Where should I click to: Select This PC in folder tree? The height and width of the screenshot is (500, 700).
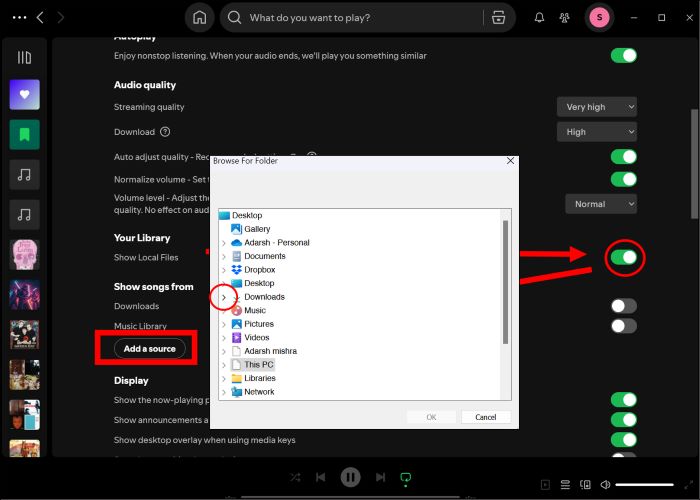click(258, 365)
